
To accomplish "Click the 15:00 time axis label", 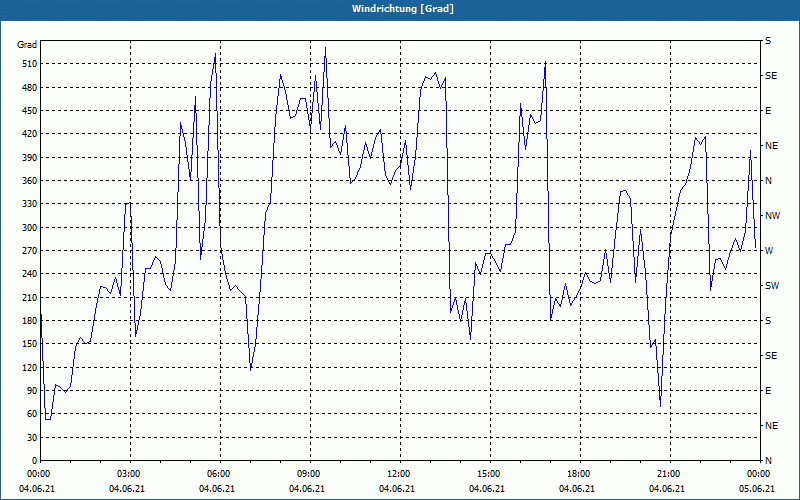I will [x=489, y=473].
